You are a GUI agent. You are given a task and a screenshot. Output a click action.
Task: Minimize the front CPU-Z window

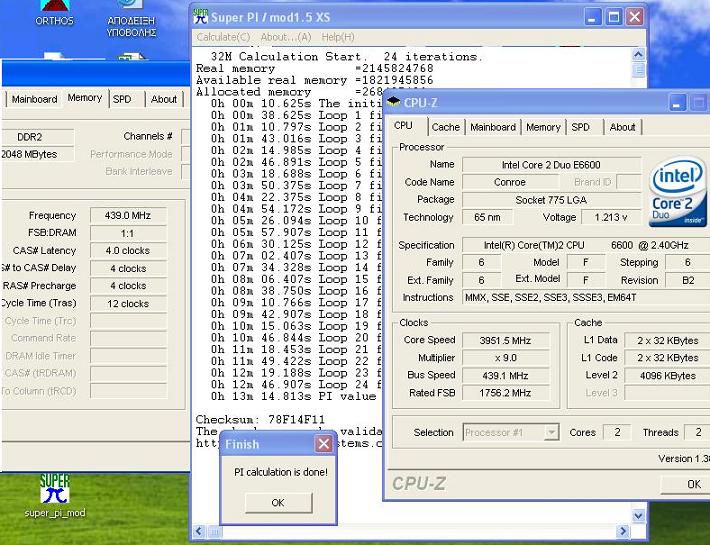pyautogui.click(x=677, y=103)
